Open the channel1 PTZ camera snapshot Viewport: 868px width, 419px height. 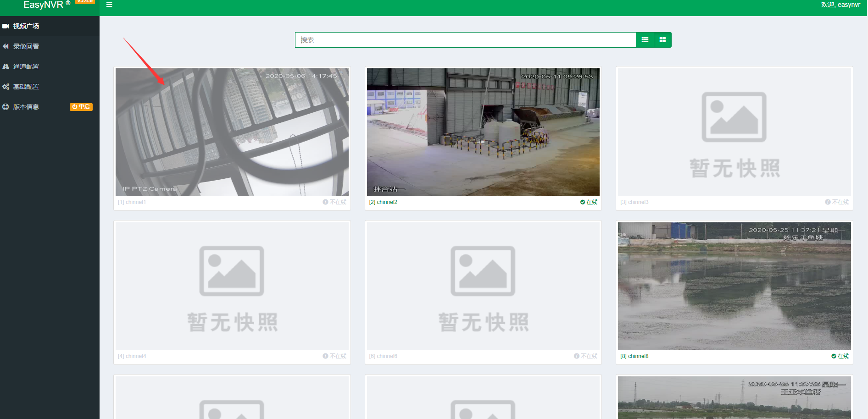tap(232, 132)
